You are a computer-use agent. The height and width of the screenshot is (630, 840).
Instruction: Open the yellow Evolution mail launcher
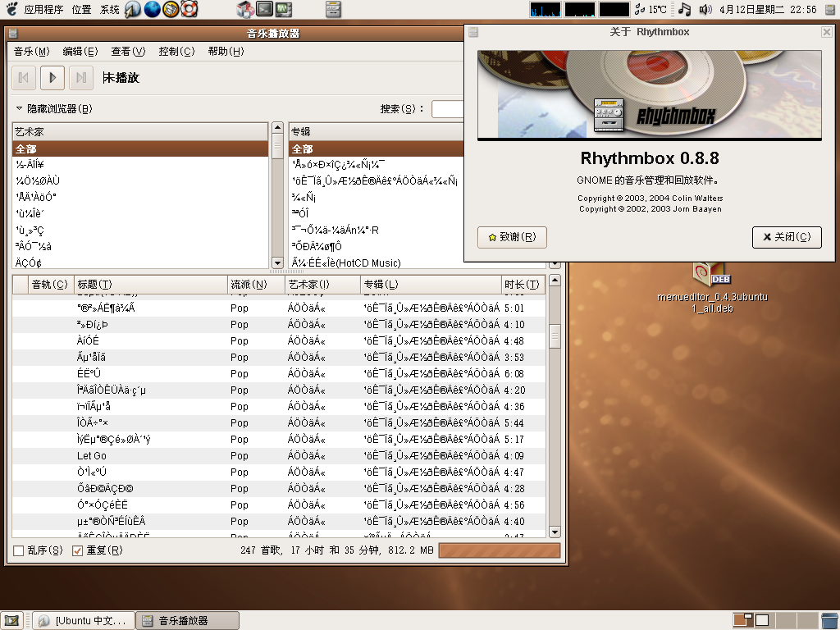coord(171,9)
